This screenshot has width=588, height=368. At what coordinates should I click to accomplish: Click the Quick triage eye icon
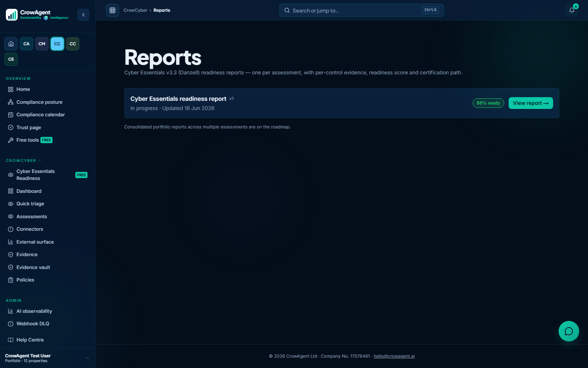tap(11, 204)
